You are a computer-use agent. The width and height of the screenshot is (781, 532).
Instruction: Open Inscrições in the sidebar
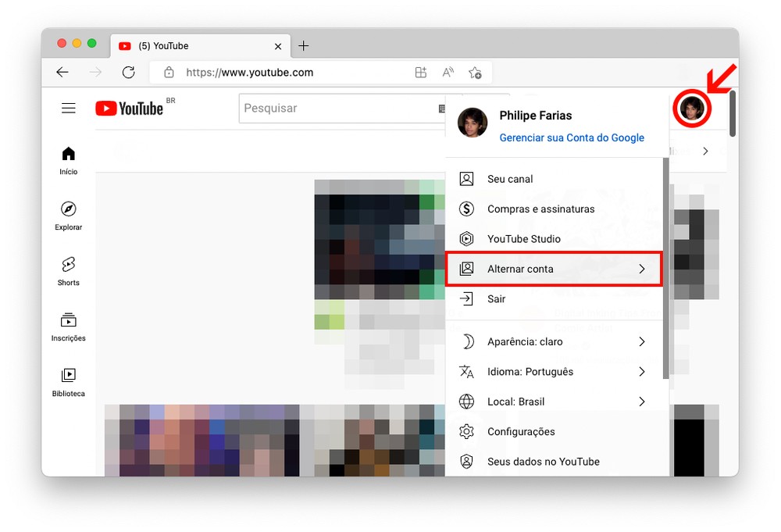pyautogui.click(x=68, y=327)
